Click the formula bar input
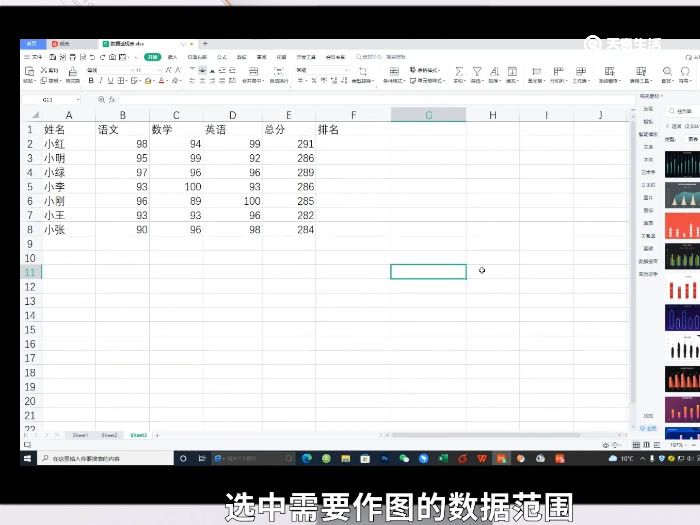The height and width of the screenshot is (525, 700). (x=375, y=100)
